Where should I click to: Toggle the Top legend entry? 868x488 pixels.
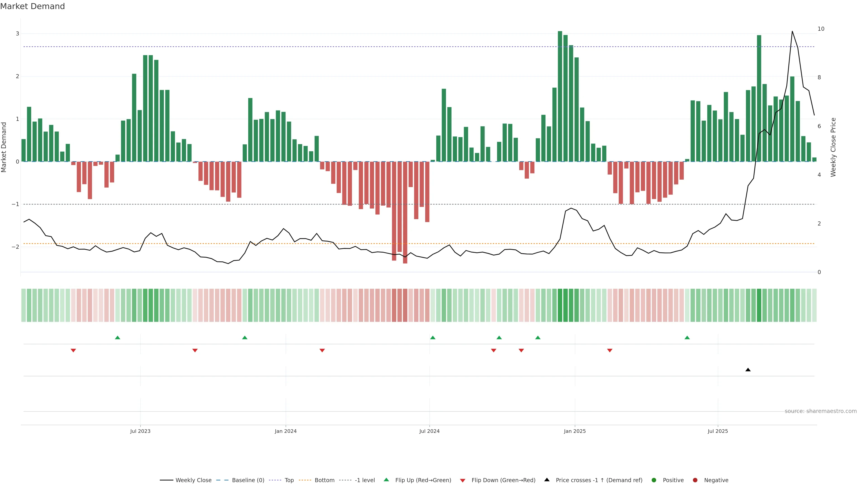[x=289, y=480]
